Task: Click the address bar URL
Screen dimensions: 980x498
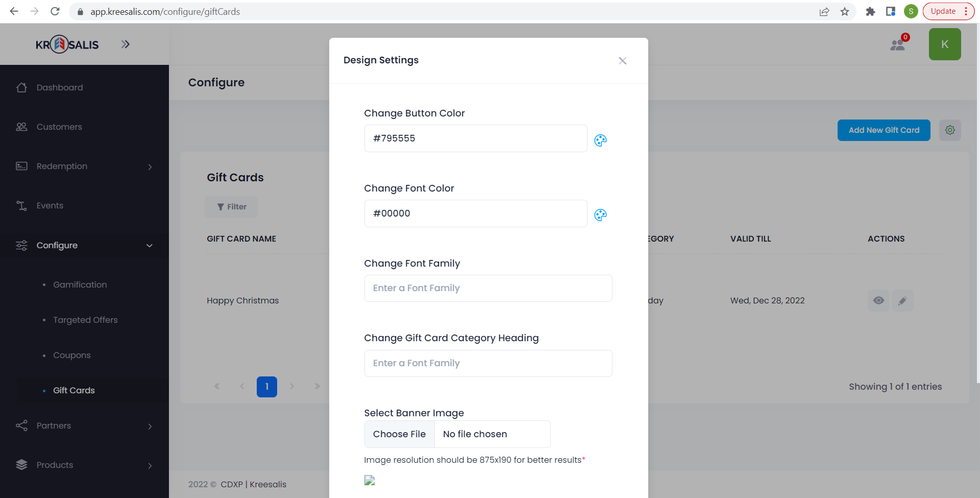Action: point(165,12)
